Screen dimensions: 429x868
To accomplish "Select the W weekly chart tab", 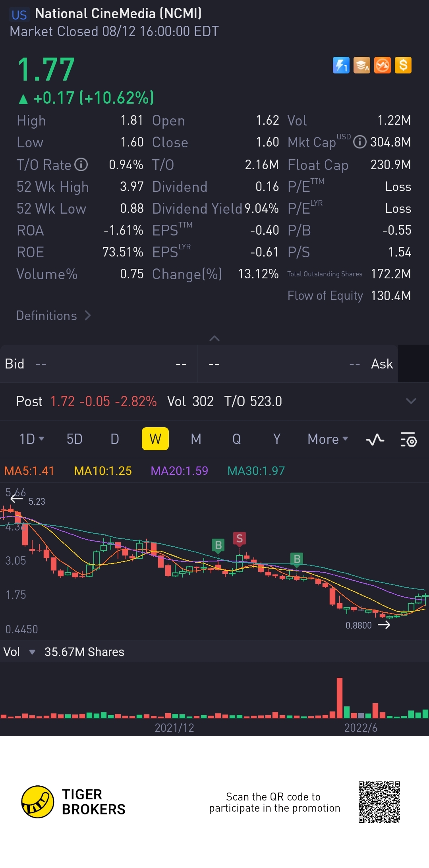I will 155,439.
